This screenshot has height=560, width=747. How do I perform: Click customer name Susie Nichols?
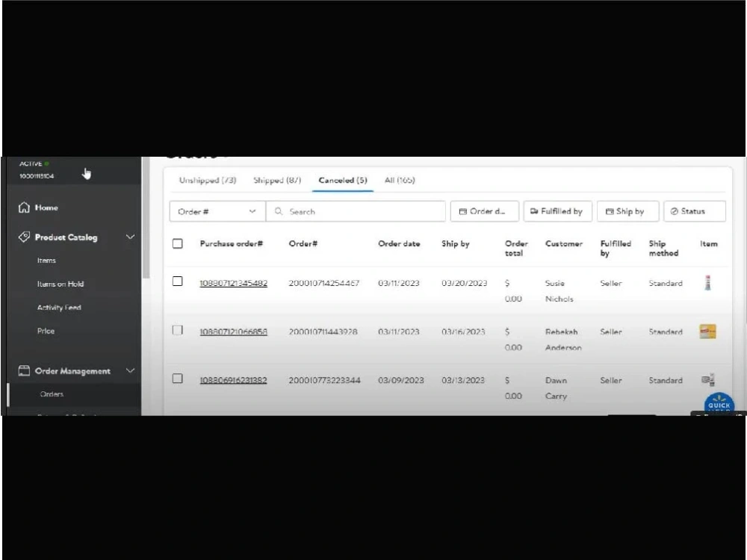point(560,291)
